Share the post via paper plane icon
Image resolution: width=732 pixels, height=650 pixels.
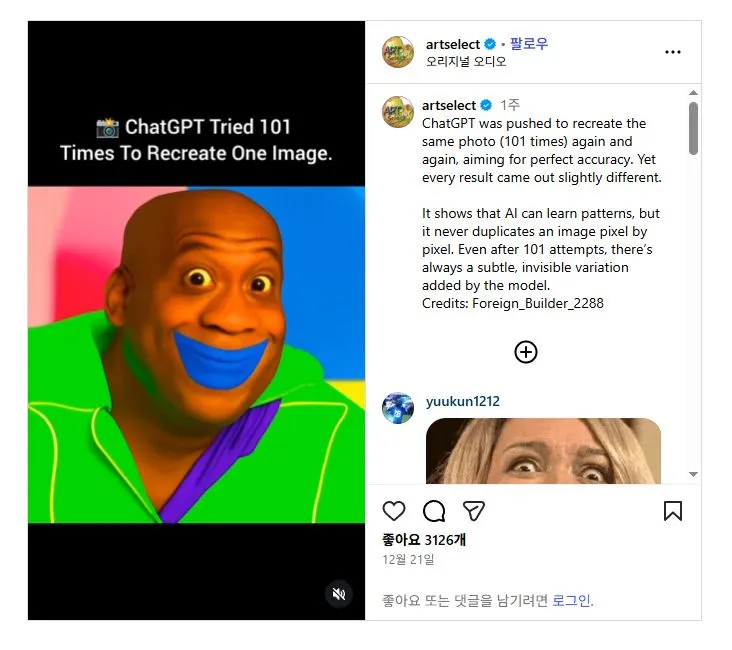click(473, 511)
